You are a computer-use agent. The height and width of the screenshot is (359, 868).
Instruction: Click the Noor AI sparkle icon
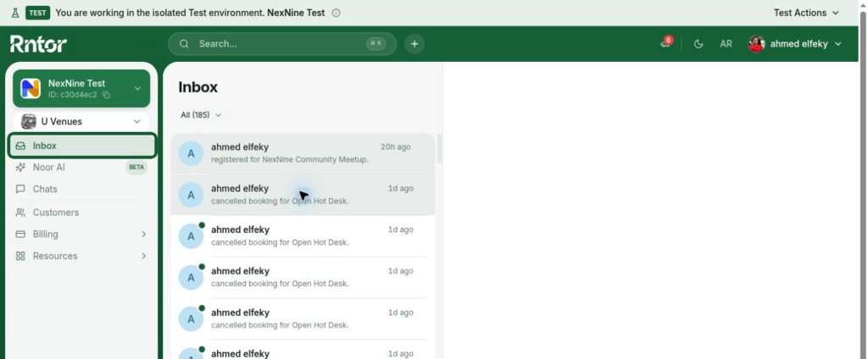point(20,167)
